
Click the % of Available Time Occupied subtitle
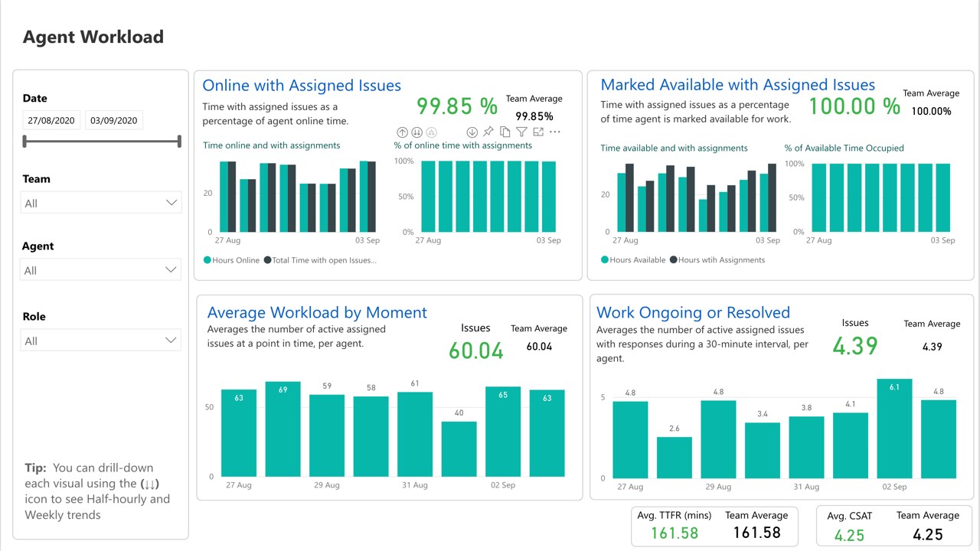pyautogui.click(x=844, y=148)
